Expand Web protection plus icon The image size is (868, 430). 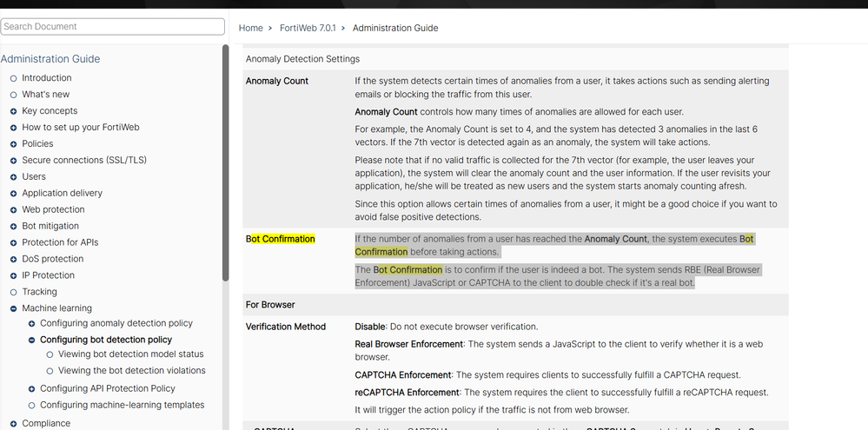pyautogui.click(x=13, y=209)
